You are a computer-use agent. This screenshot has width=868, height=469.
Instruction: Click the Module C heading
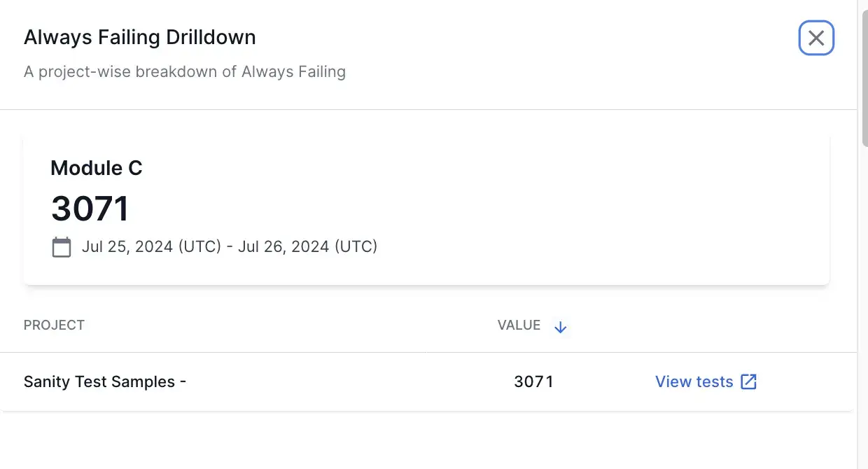(97, 168)
